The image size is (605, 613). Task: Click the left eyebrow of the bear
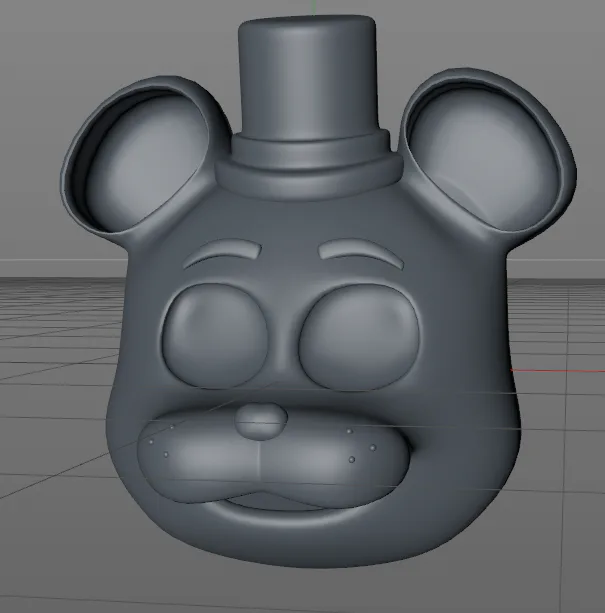(222, 253)
